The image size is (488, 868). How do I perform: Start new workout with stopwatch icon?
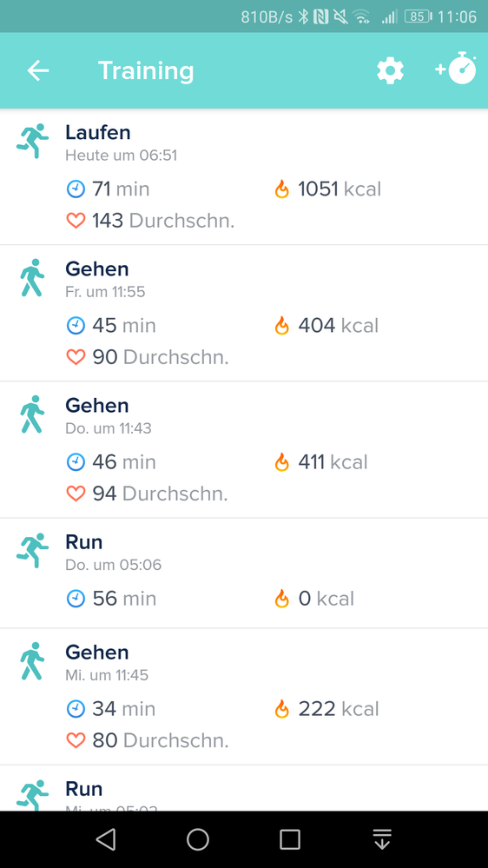click(x=456, y=69)
